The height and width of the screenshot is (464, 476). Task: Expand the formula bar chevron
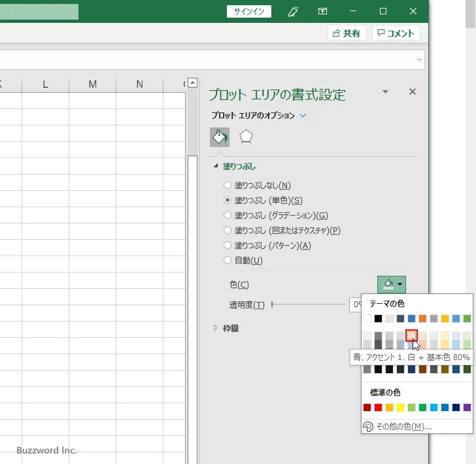click(419, 59)
